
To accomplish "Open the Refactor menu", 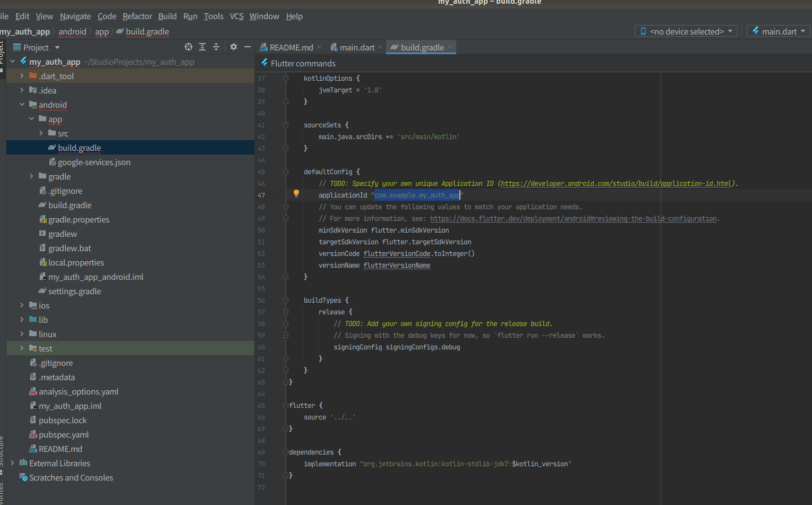I will pos(137,16).
